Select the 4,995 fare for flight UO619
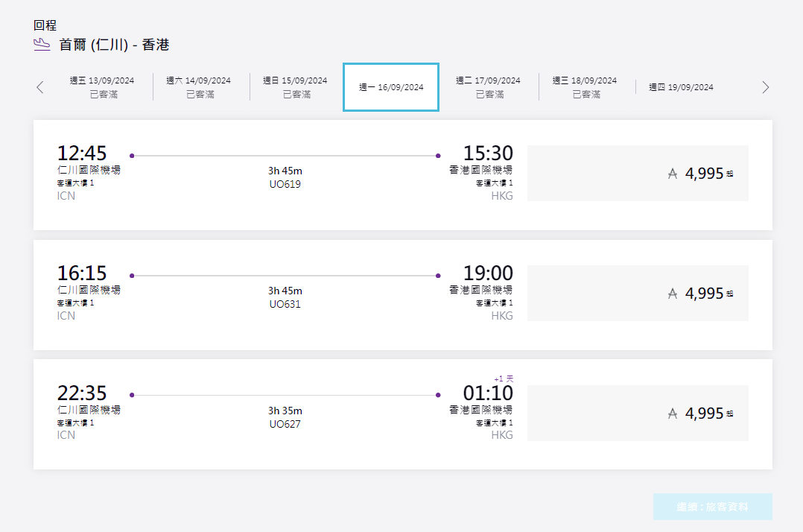 point(638,173)
